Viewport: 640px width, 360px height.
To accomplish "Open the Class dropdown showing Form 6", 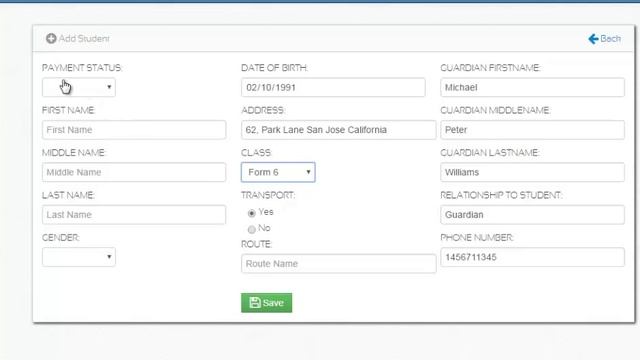I will [x=278, y=172].
